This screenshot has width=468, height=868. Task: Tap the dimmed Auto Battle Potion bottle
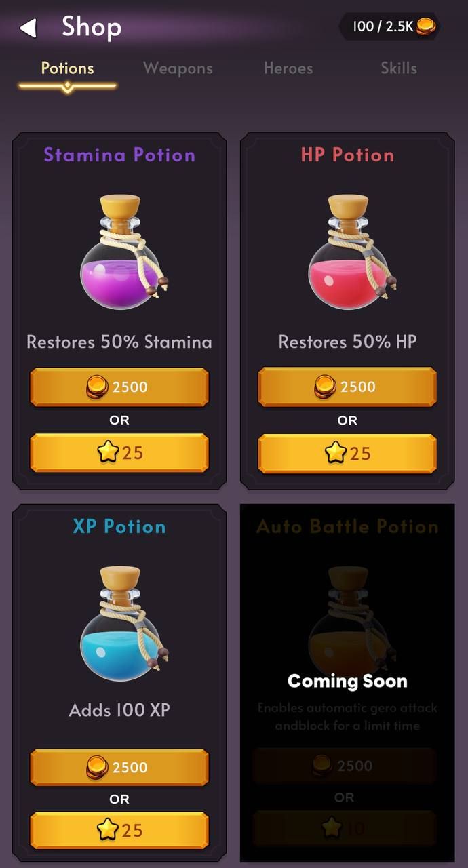coord(347,614)
